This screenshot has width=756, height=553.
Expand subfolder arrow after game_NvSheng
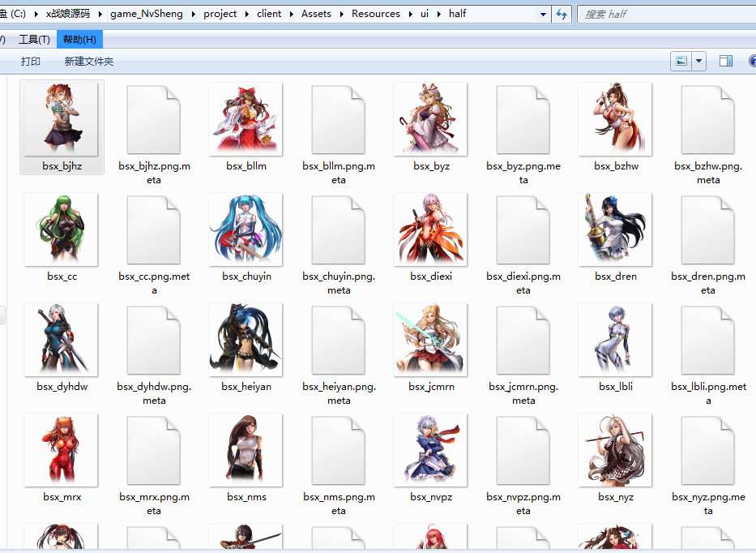pyautogui.click(x=194, y=14)
